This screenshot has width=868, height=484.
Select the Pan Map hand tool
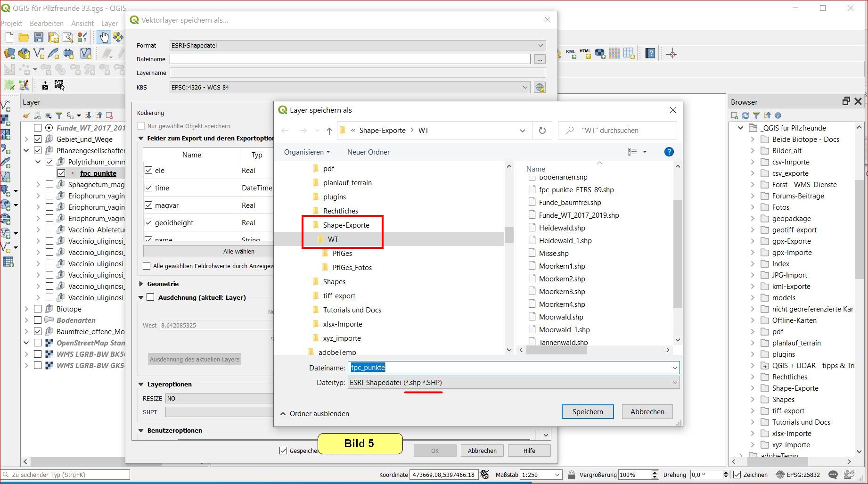pyautogui.click(x=104, y=37)
